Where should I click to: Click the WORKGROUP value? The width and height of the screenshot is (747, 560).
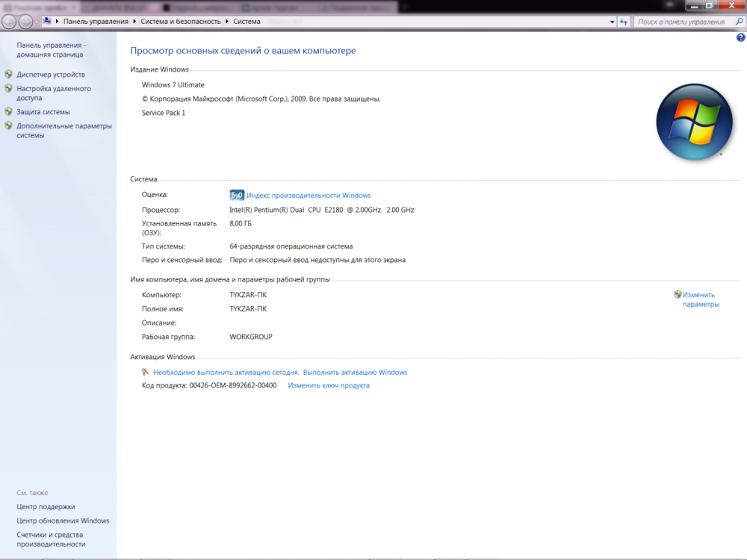pyautogui.click(x=251, y=337)
